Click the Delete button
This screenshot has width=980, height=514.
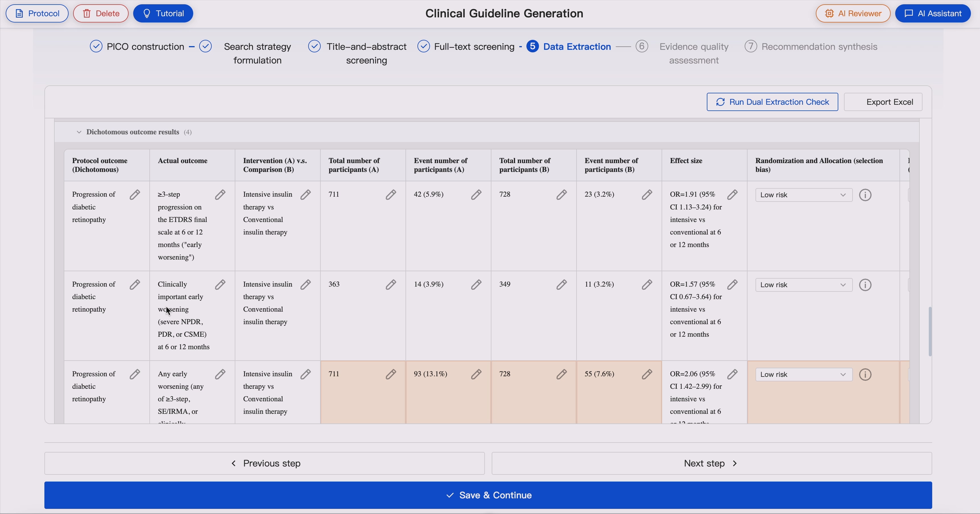pos(101,13)
